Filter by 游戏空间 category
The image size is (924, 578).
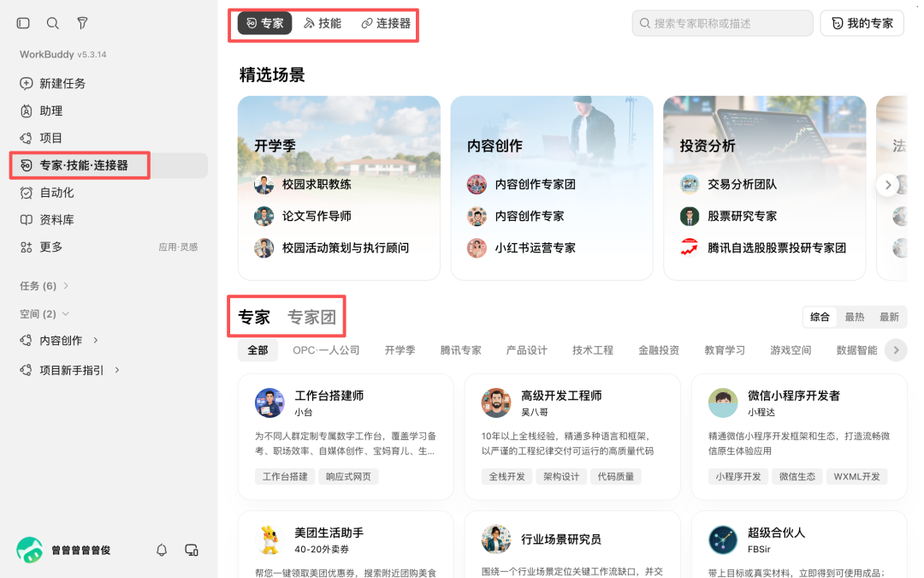(x=791, y=350)
